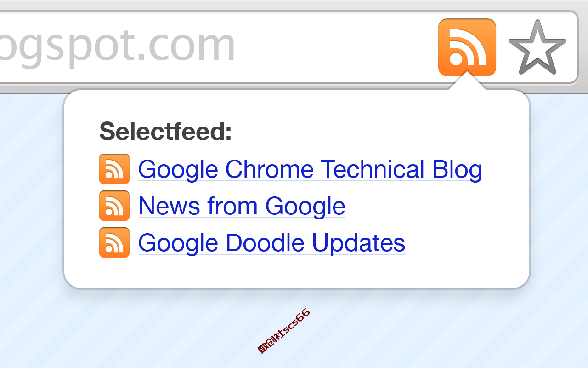Click the word News in the second feed link

tap(169, 206)
